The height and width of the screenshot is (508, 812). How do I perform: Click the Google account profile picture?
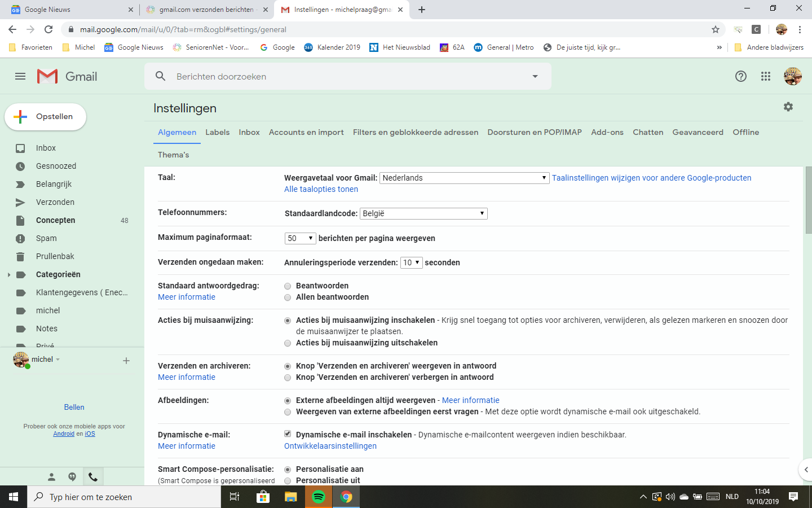pos(793,76)
